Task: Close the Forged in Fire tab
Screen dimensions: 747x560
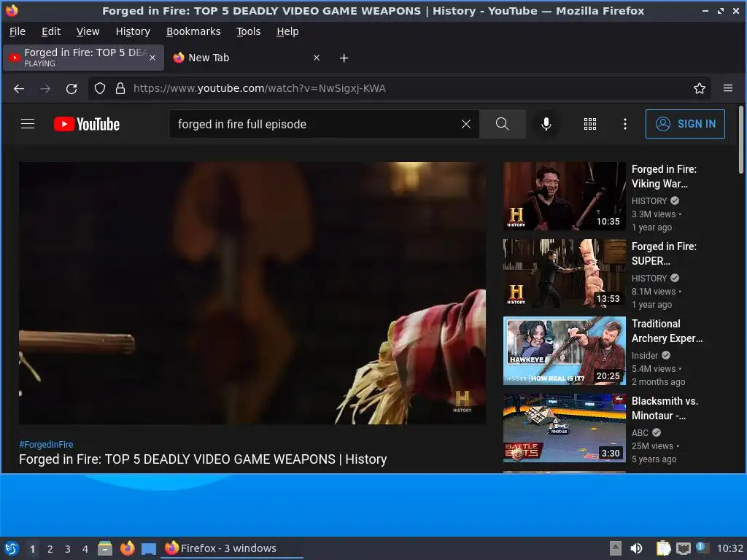Action: coord(152,58)
